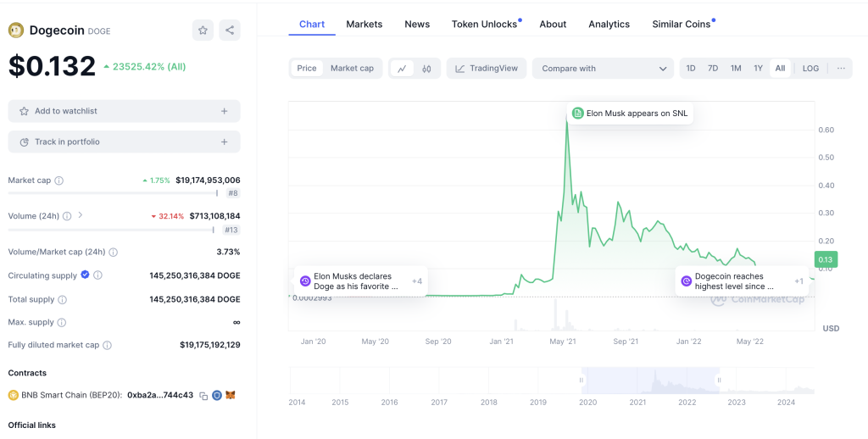Enable LOG scale on chart
868x439 pixels.
tap(810, 69)
